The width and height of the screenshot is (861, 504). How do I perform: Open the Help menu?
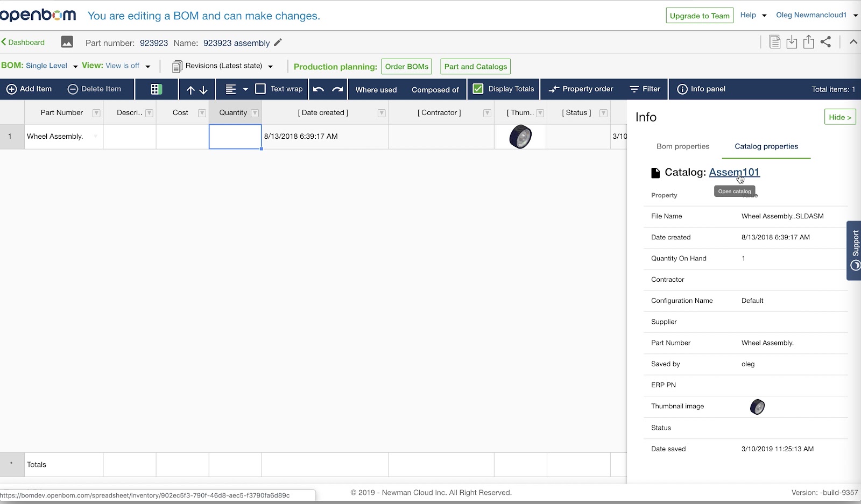point(753,15)
